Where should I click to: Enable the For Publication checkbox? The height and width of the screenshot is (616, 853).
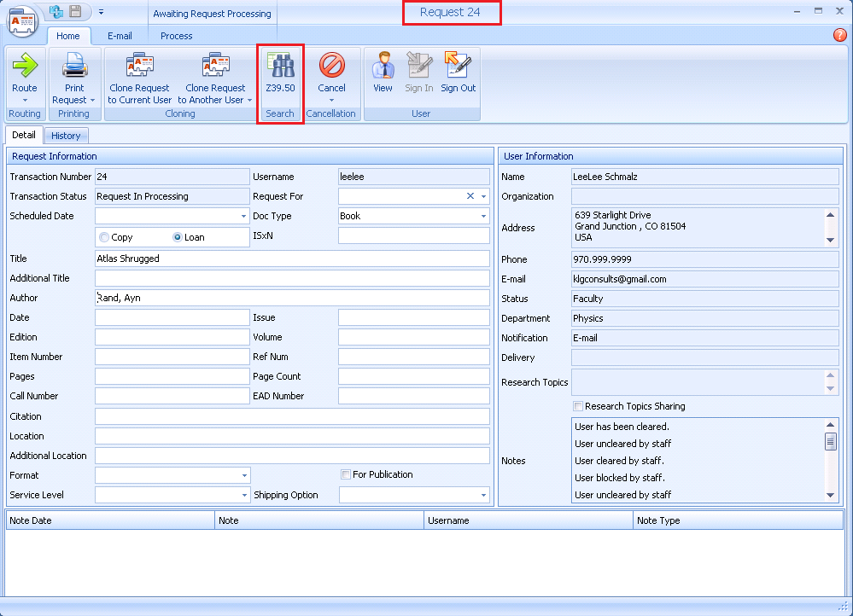click(x=346, y=474)
